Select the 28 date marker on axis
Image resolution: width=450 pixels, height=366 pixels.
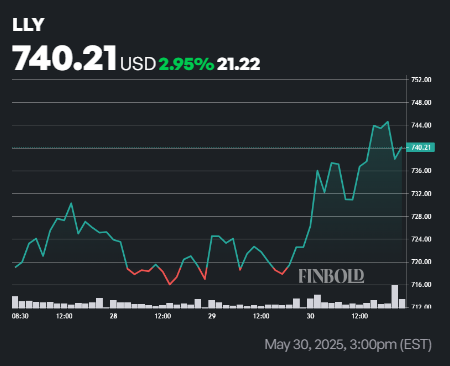click(113, 316)
